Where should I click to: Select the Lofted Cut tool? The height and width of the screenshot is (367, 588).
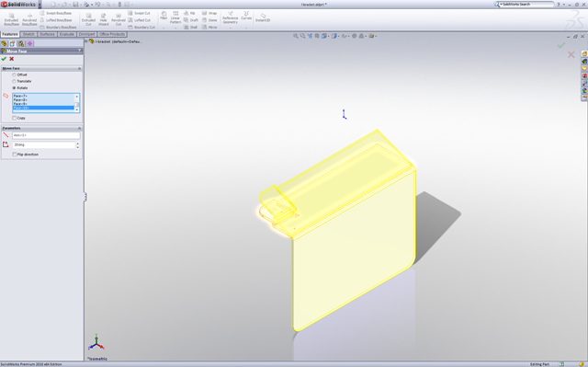[x=140, y=20]
